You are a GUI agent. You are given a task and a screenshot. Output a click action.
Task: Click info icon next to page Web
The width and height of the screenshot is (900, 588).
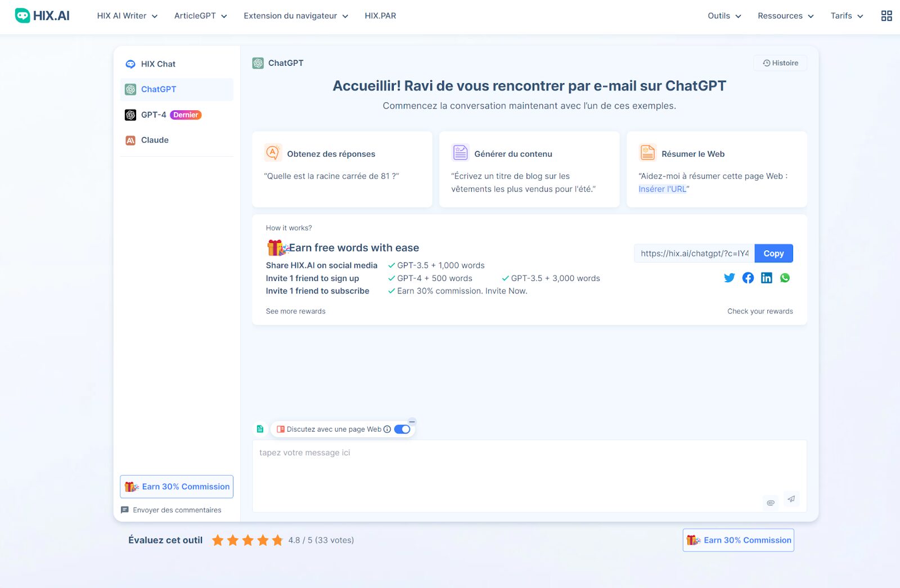click(387, 429)
